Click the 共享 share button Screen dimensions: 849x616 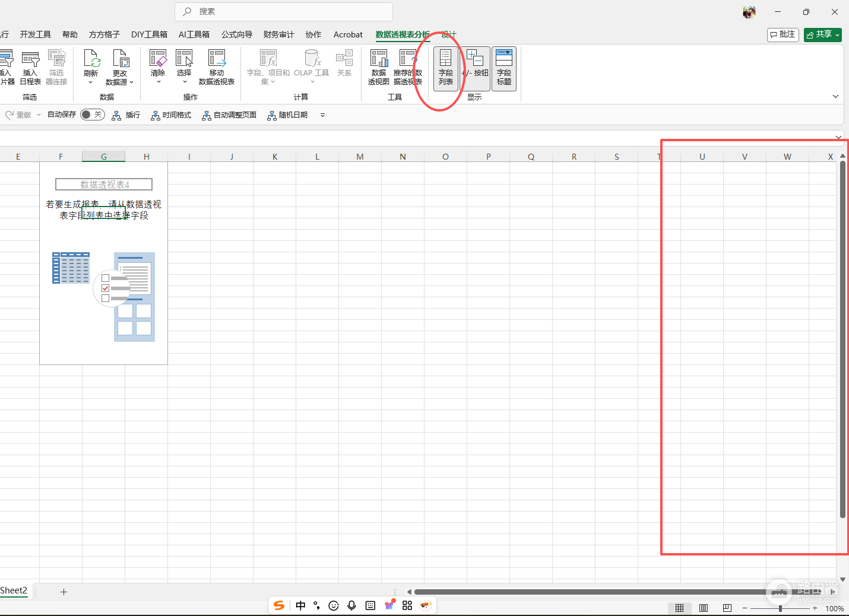[x=823, y=34]
